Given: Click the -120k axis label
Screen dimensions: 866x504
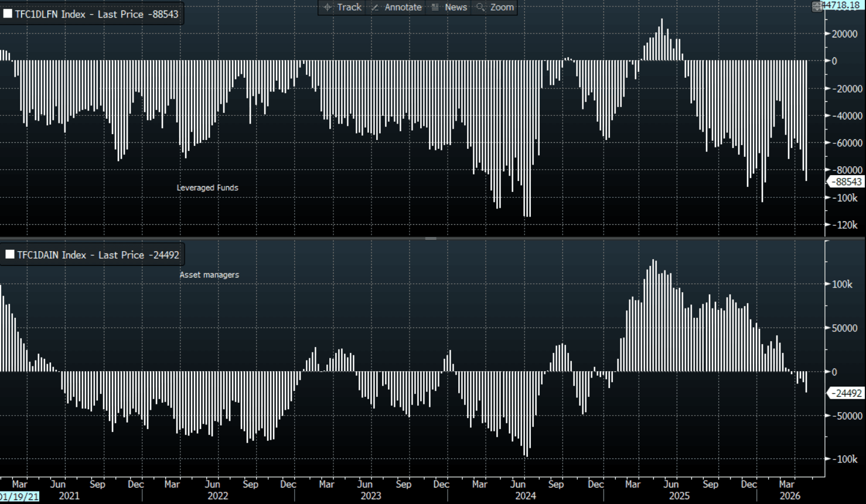Looking at the screenshot, I should pyautogui.click(x=844, y=225).
